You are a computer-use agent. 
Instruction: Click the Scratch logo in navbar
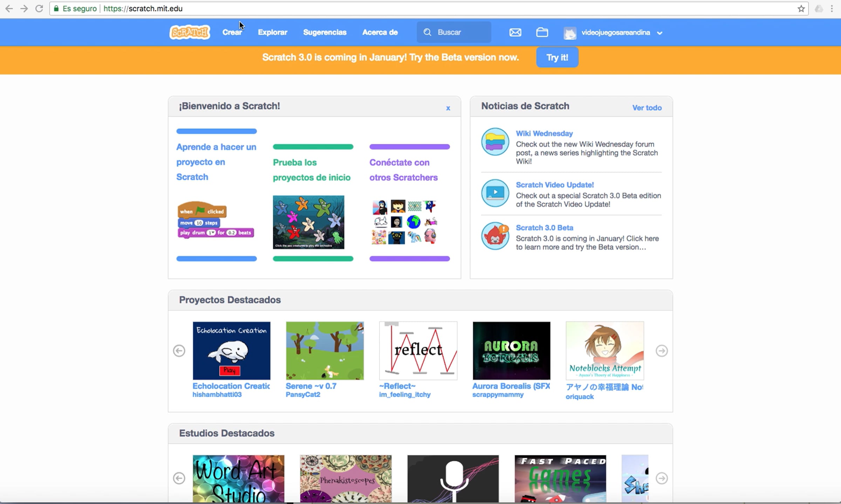click(x=190, y=32)
